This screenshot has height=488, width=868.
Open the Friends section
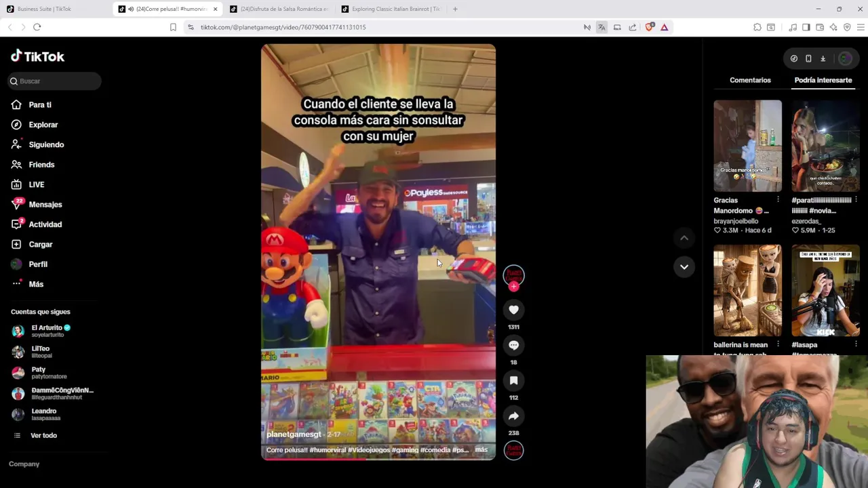[x=33, y=165]
